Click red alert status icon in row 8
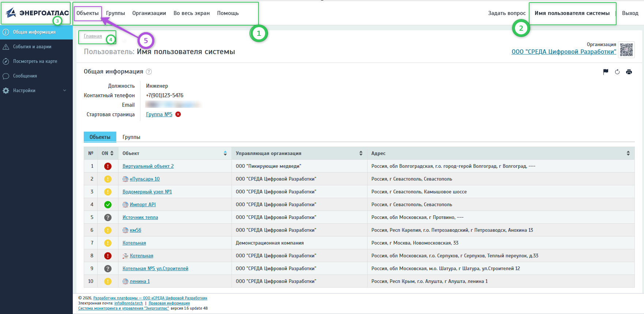The height and width of the screenshot is (314, 644). [x=108, y=256]
